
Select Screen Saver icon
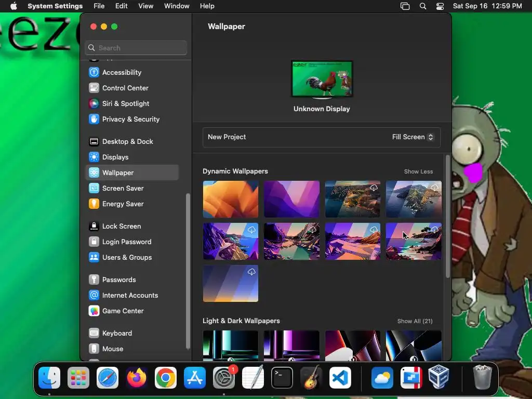point(94,188)
